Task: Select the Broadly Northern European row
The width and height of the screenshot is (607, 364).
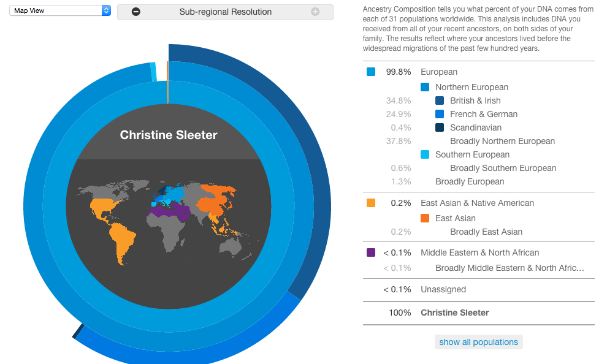Action: click(x=478, y=141)
